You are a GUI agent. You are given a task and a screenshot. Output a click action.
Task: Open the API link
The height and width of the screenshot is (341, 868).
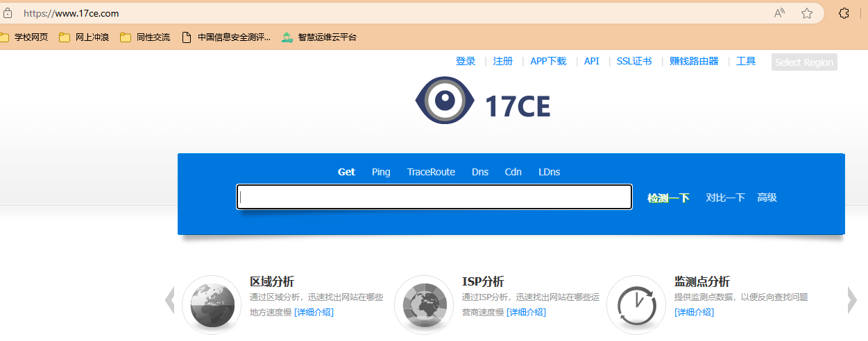pos(592,61)
